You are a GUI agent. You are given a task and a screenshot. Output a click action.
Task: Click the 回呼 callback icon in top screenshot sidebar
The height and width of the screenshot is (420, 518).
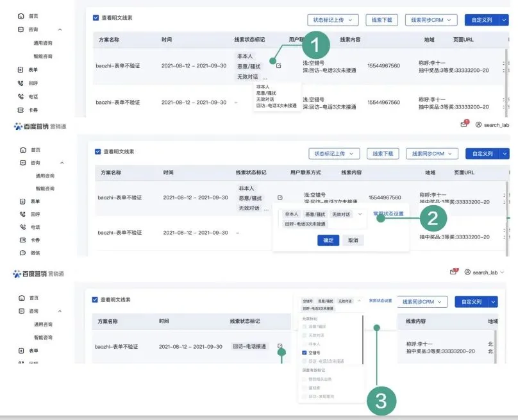(x=21, y=83)
